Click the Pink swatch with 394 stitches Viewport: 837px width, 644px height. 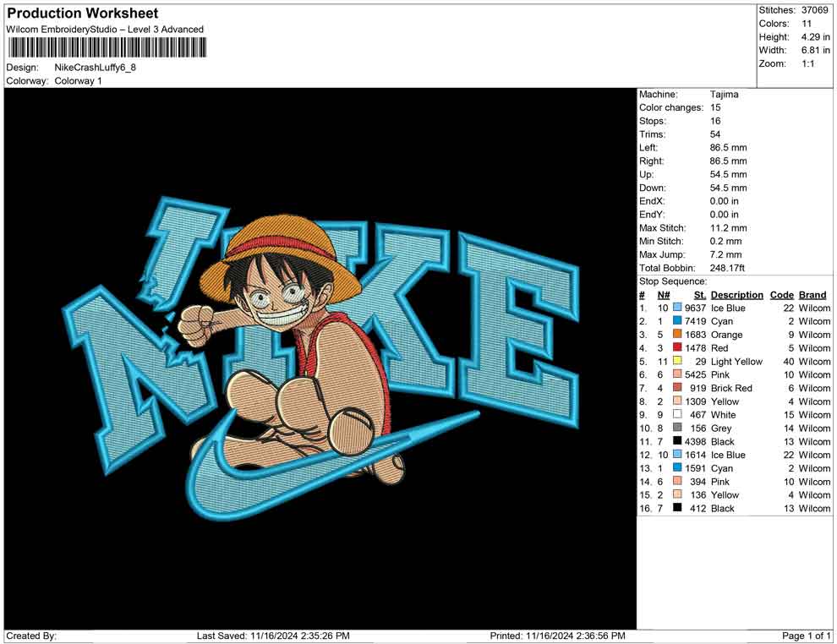(677, 481)
